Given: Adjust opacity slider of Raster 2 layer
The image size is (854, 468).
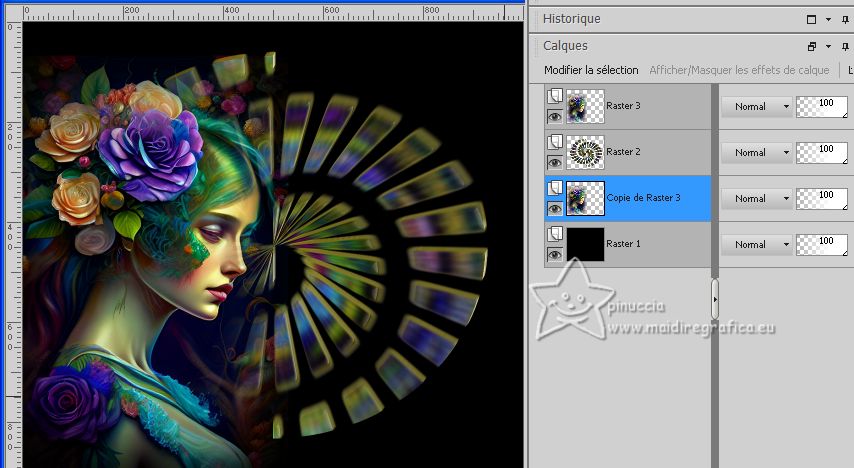Looking at the screenshot, I should tap(821, 153).
